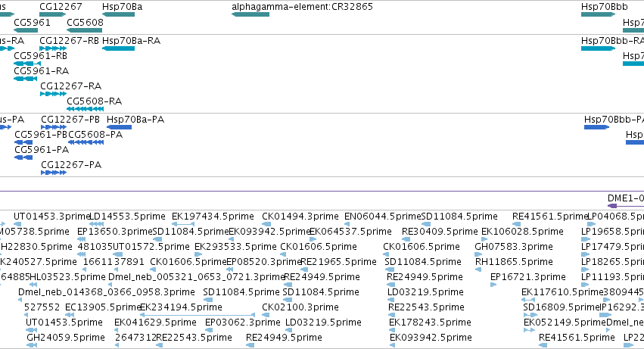The image size is (644, 349).
Task: Click the CG12267-RA transcript label
Action: pos(70,86)
